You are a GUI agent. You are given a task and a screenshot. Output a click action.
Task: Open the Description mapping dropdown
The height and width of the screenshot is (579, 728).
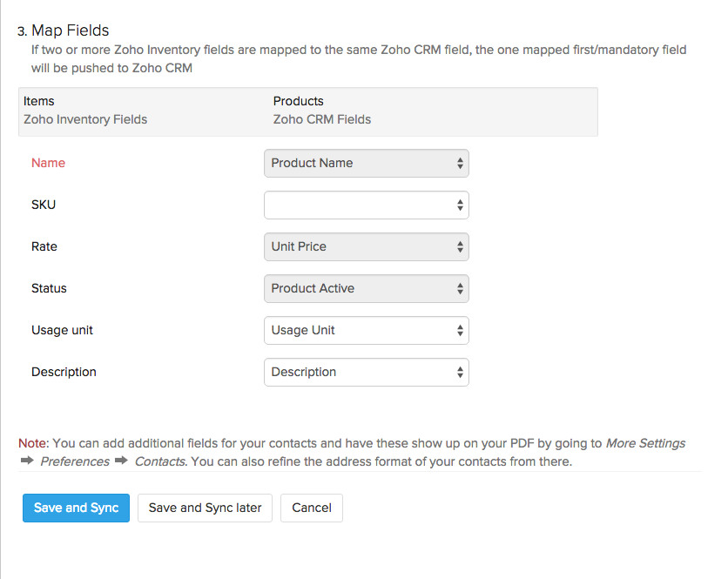(366, 372)
